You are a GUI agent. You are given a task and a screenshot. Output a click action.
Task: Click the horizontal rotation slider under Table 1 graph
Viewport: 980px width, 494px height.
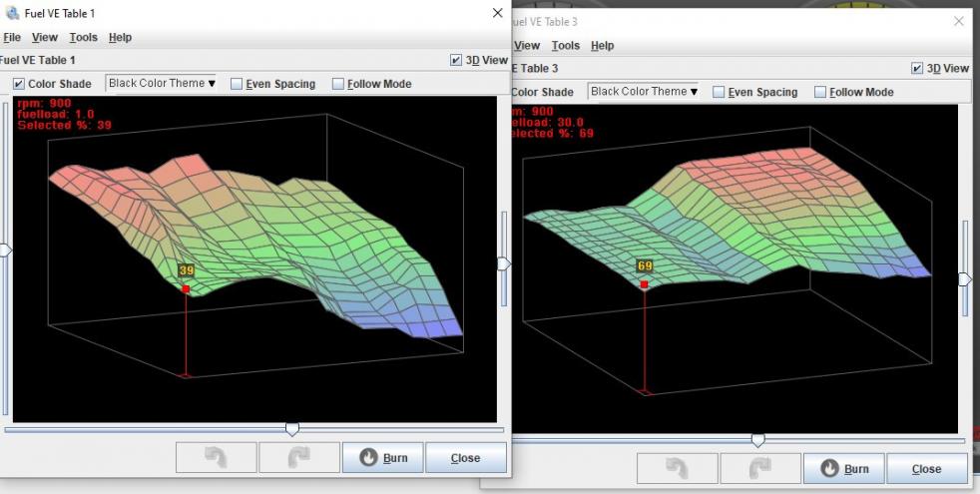[x=292, y=428]
